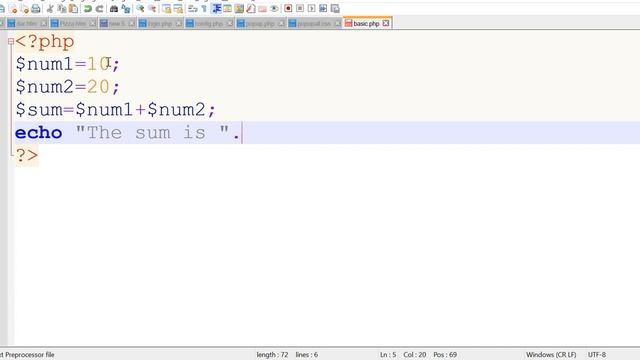Click the Print toolbar icon

pyautogui.click(x=36, y=9)
